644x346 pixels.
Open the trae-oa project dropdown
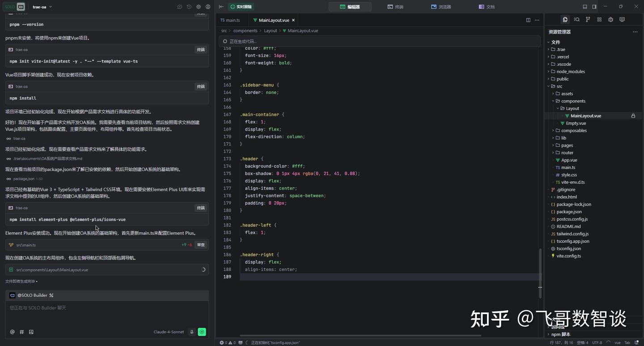coord(42,7)
